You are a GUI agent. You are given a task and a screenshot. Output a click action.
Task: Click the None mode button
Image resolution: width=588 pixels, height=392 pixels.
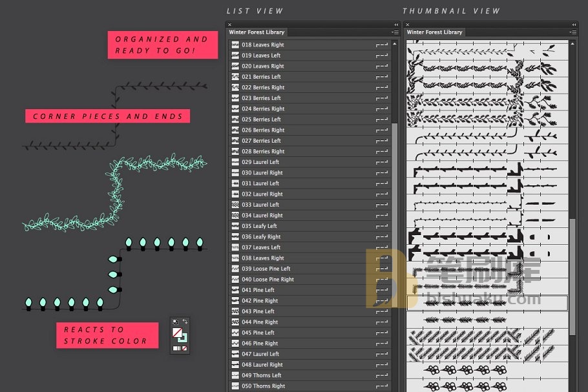[x=185, y=348]
